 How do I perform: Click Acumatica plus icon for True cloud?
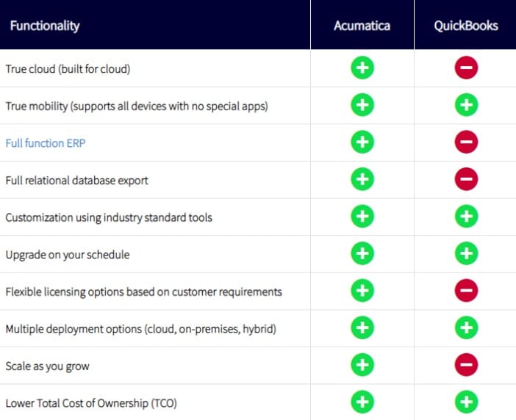click(x=362, y=68)
